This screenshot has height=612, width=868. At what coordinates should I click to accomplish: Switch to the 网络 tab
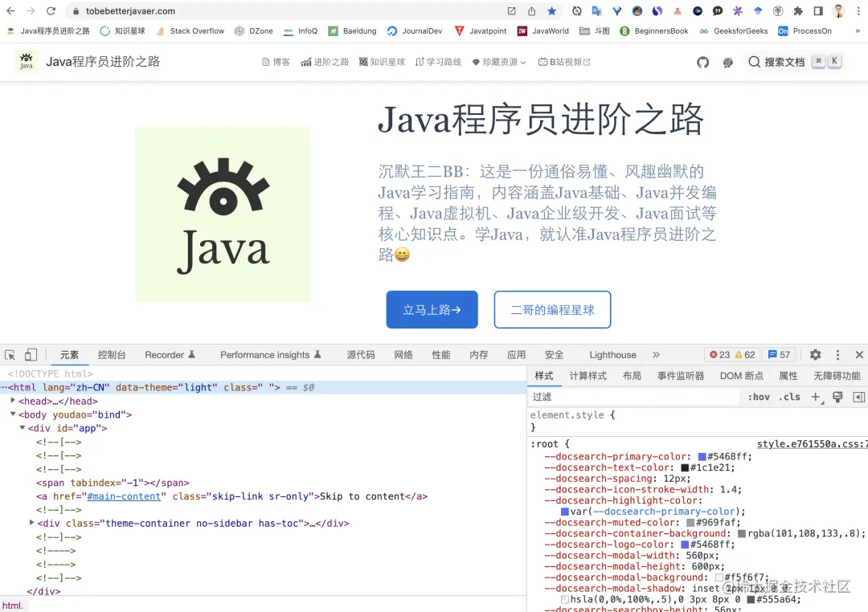[403, 355]
